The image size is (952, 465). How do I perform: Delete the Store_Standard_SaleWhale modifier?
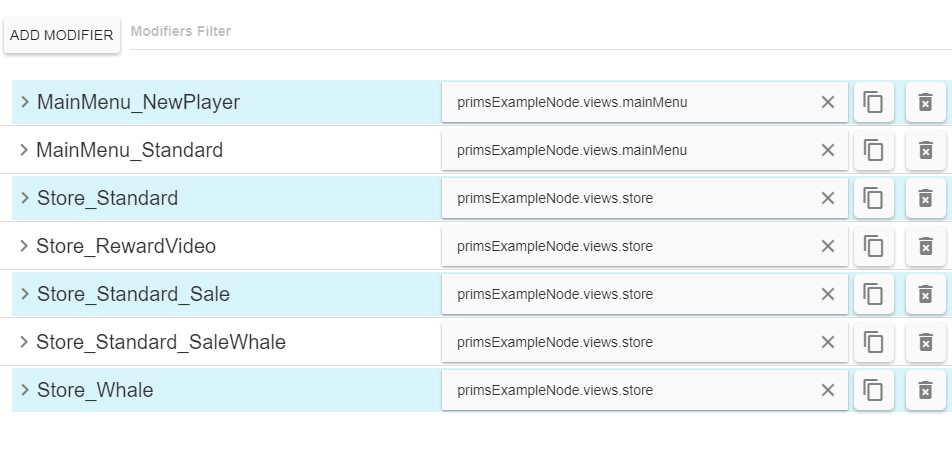click(925, 342)
